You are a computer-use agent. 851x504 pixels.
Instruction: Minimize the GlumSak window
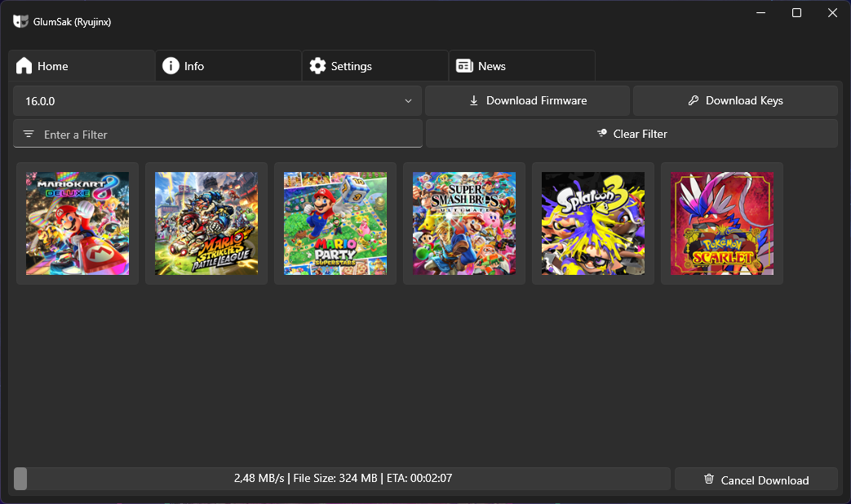[761, 12]
